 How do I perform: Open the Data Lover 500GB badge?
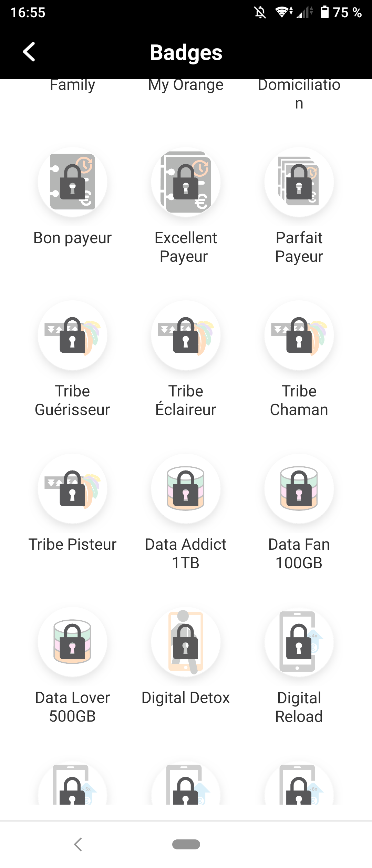pos(72,642)
